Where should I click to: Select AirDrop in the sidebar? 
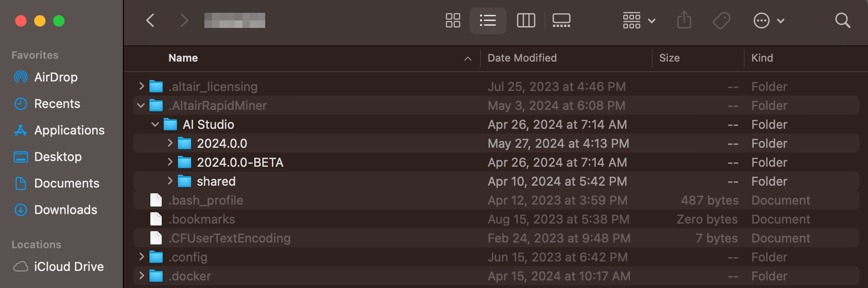(x=56, y=77)
